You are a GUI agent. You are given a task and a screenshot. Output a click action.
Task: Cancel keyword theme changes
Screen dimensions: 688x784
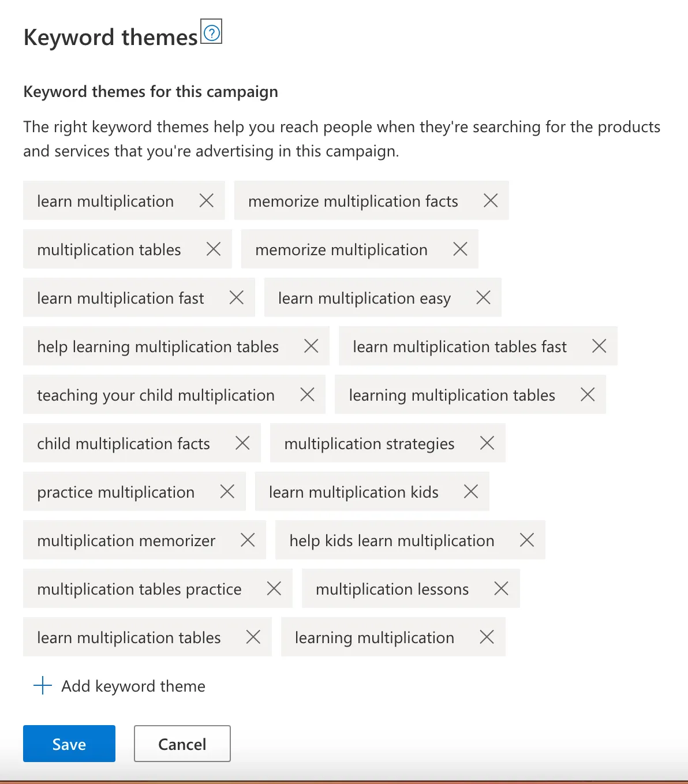coord(182,744)
